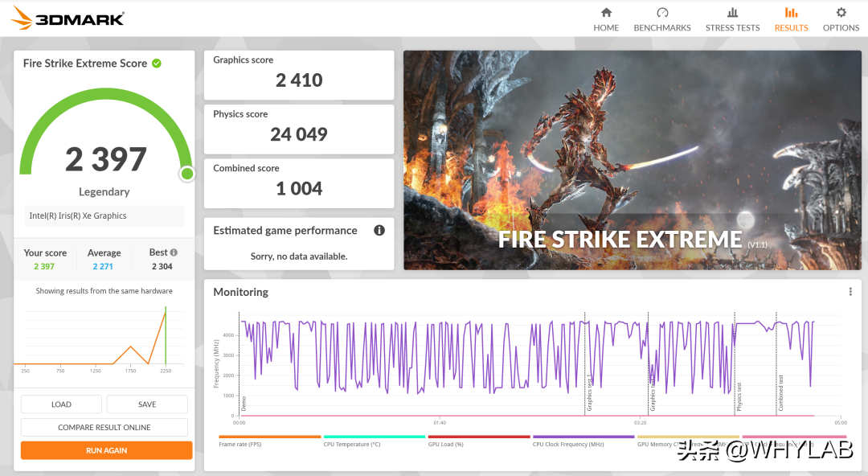Click the Fire Strike Extreme Score heading
Viewport: 868px width, 476px height.
[85, 64]
